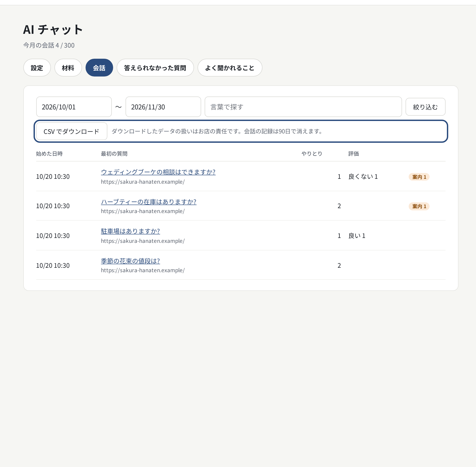Switch to the 材料 tab

coord(68,68)
